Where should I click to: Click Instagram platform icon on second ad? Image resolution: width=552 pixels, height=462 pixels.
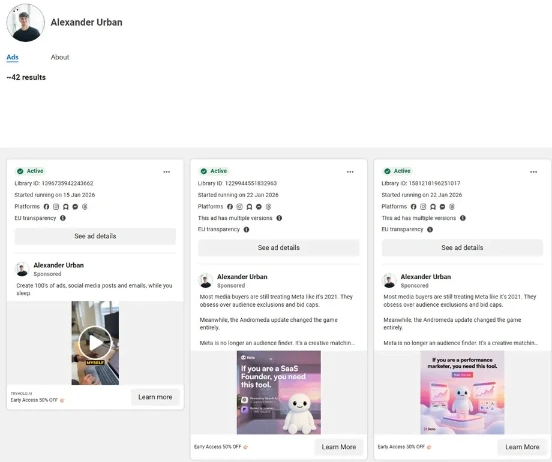click(240, 207)
